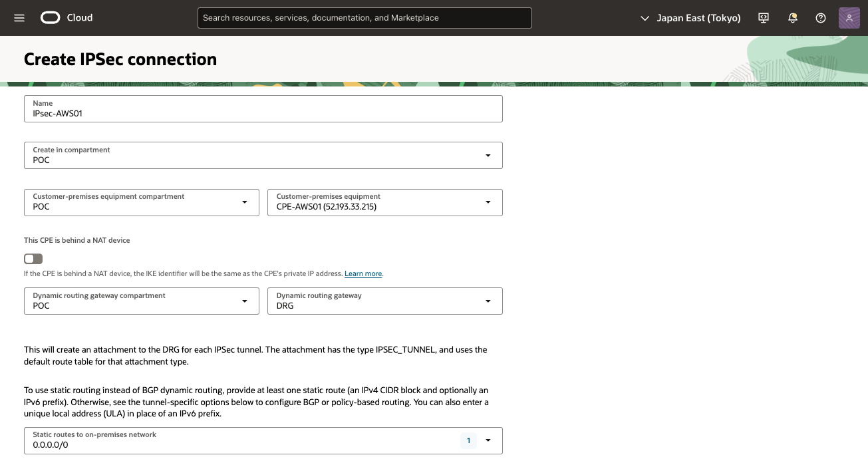Open Customer-premises equipment compartment dropdown
Screen dimensions: 868x473
click(x=142, y=202)
